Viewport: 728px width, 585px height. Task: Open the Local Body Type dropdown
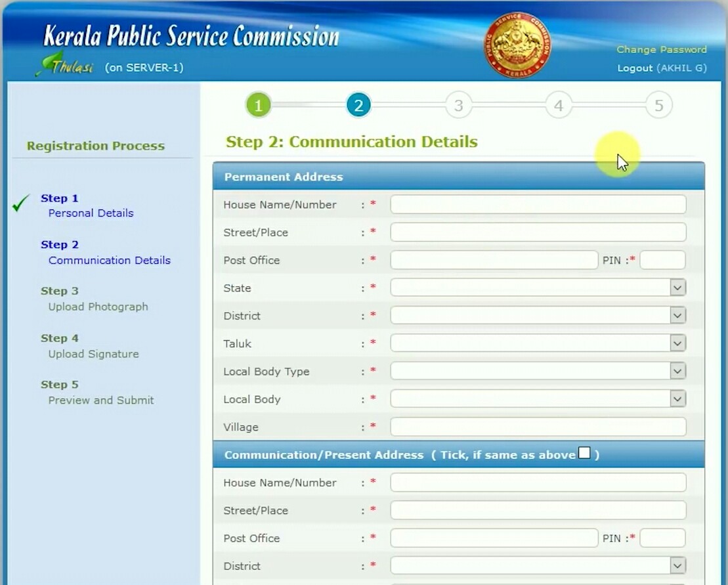click(677, 371)
